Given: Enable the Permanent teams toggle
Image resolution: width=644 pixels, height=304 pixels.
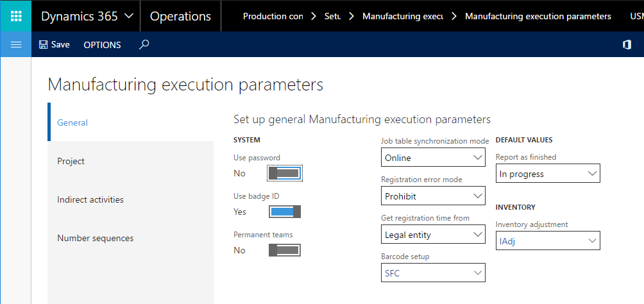Looking at the screenshot, I should (x=285, y=250).
